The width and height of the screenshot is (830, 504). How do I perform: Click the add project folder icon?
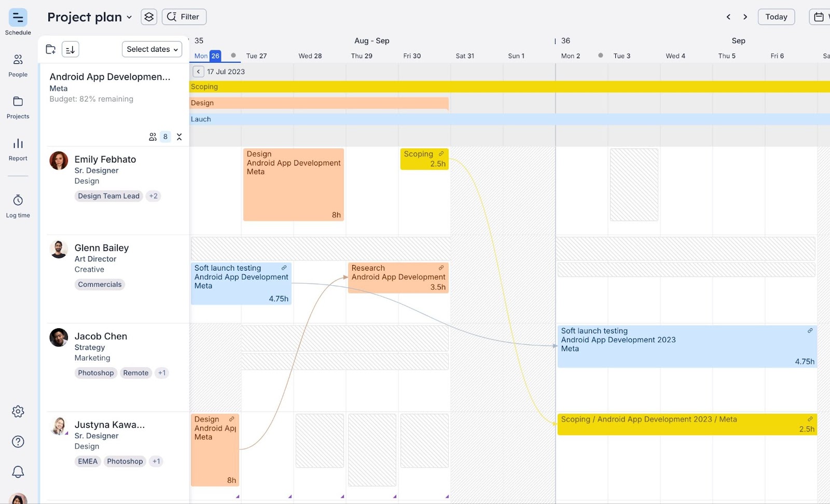click(x=51, y=49)
